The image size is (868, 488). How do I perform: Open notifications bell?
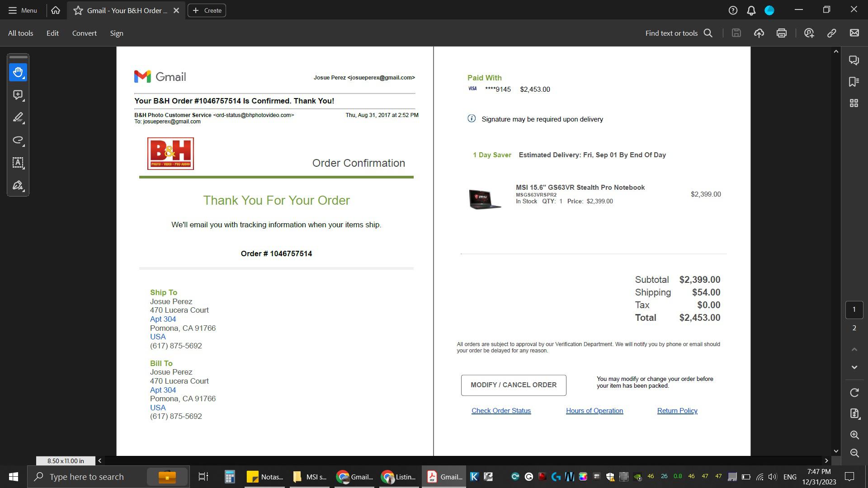point(751,10)
